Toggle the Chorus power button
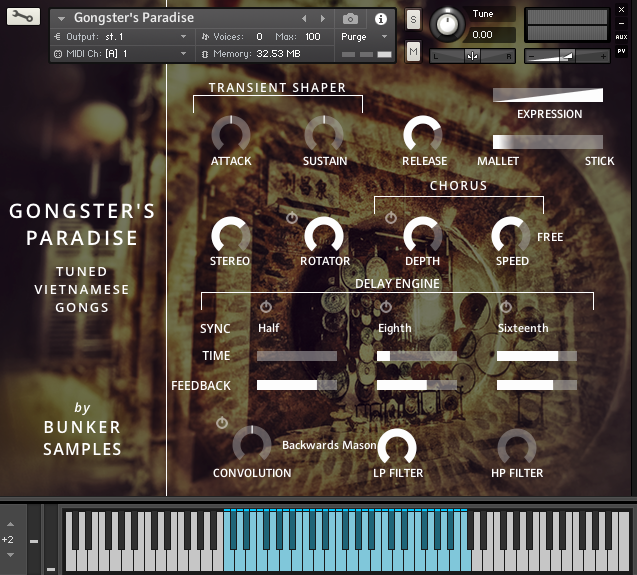 [x=391, y=218]
